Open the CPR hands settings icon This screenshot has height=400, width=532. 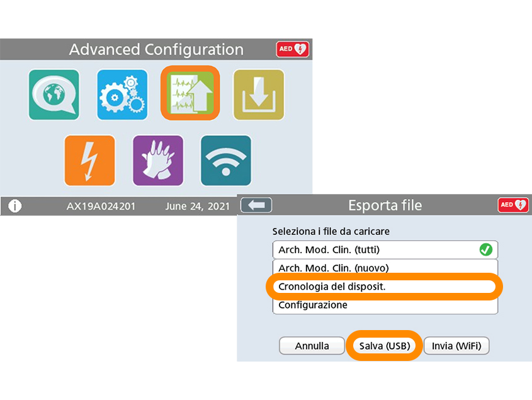point(158,161)
